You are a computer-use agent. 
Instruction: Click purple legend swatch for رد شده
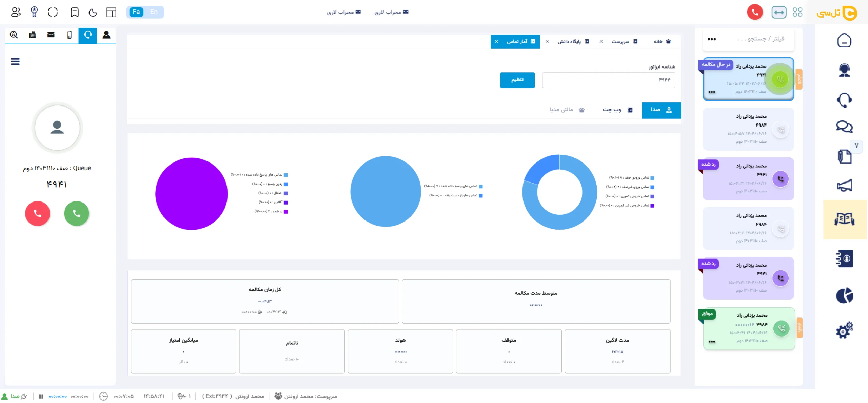[x=285, y=212]
